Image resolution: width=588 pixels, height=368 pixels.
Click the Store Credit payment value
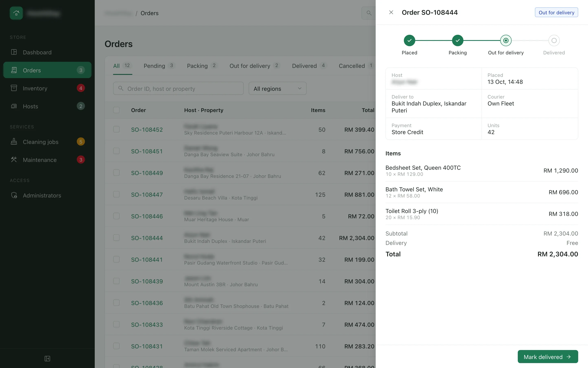pos(407,132)
